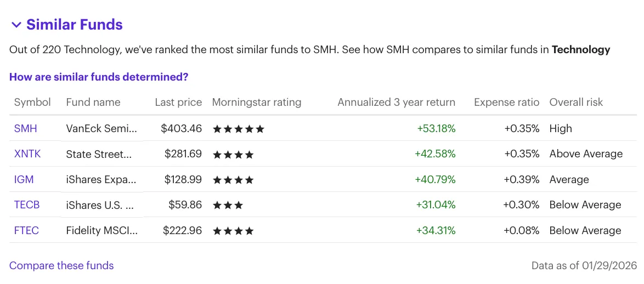This screenshot has height=284, width=644.
Task: Click the XNTK four-star rating icons
Action: tap(233, 154)
